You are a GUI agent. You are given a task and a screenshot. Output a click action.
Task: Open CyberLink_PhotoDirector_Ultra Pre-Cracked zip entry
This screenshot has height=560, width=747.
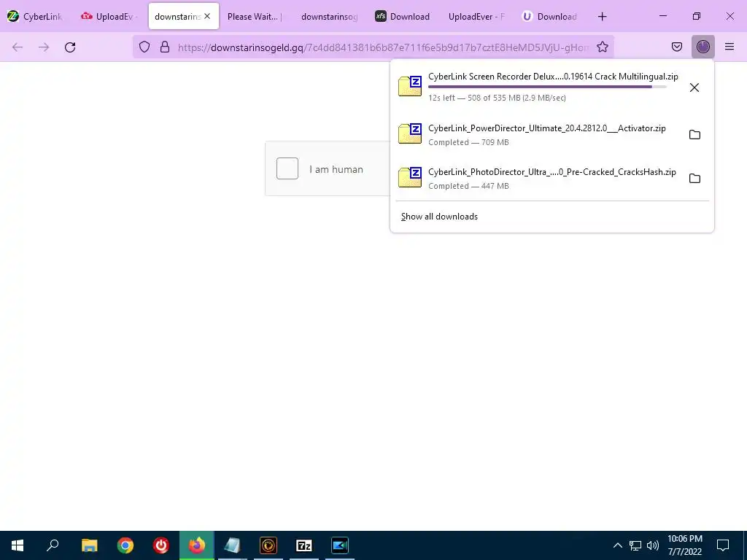click(x=538, y=179)
